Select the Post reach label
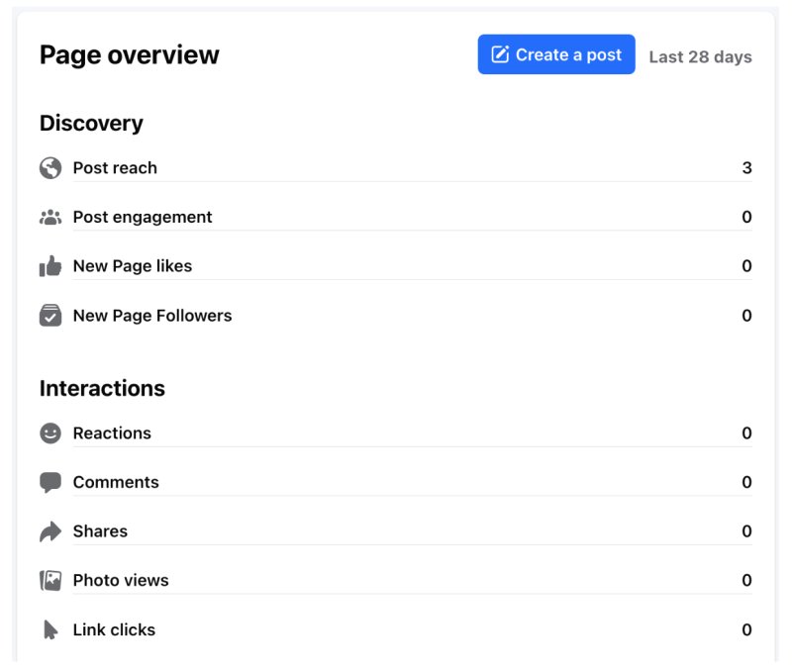 point(115,168)
